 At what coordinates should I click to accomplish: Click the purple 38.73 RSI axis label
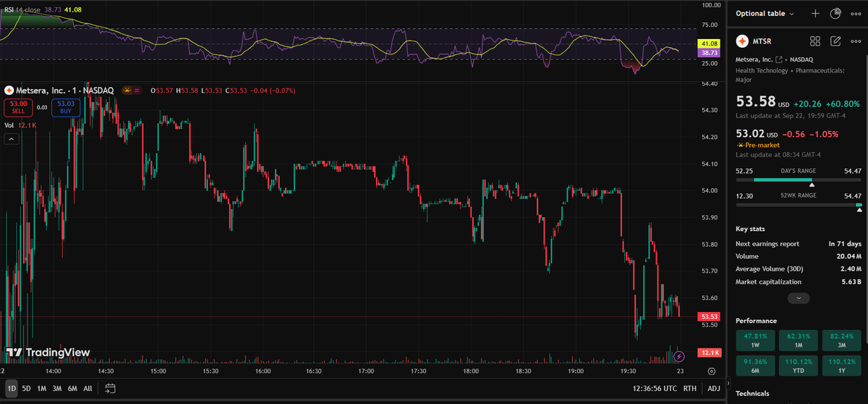click(707, 53)
